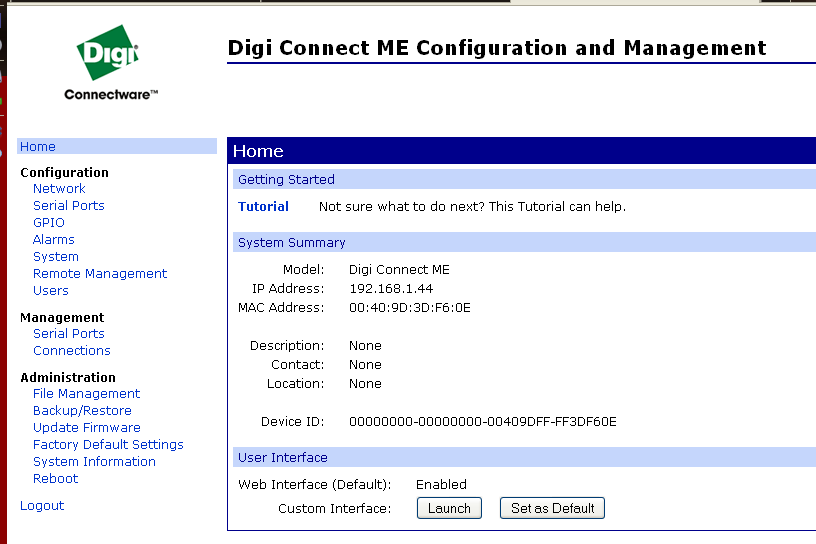Screen dimensions: 816x544
Task: Go to Management Serial Ports
Action: pyautogui.click(x=69, y=334)
